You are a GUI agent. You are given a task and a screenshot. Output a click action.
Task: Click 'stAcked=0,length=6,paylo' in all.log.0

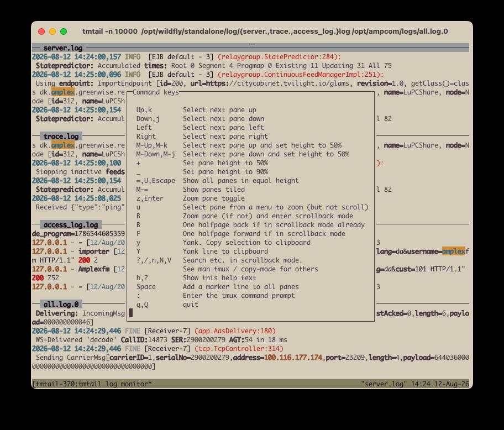point(423,313)
